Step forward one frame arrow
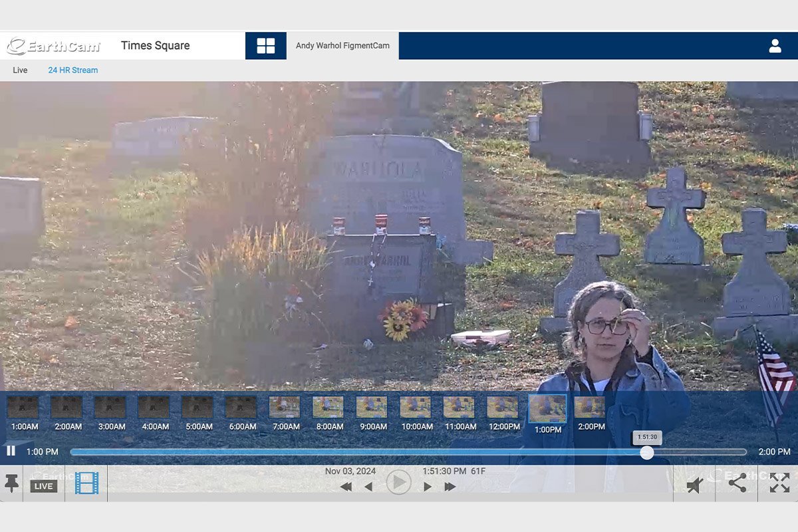 [428, 487]
